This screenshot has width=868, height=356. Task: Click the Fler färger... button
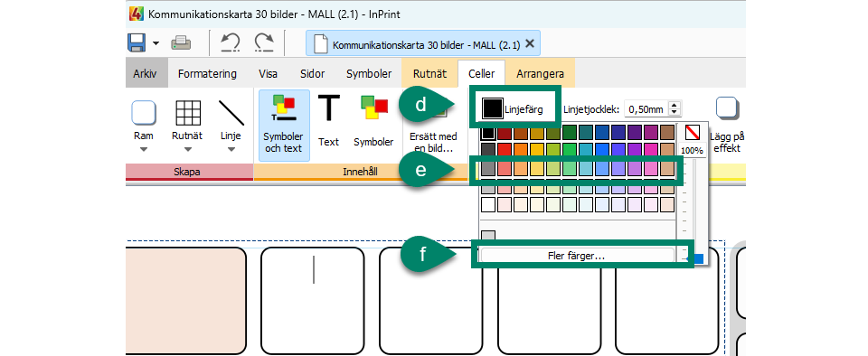pos(578,257)
